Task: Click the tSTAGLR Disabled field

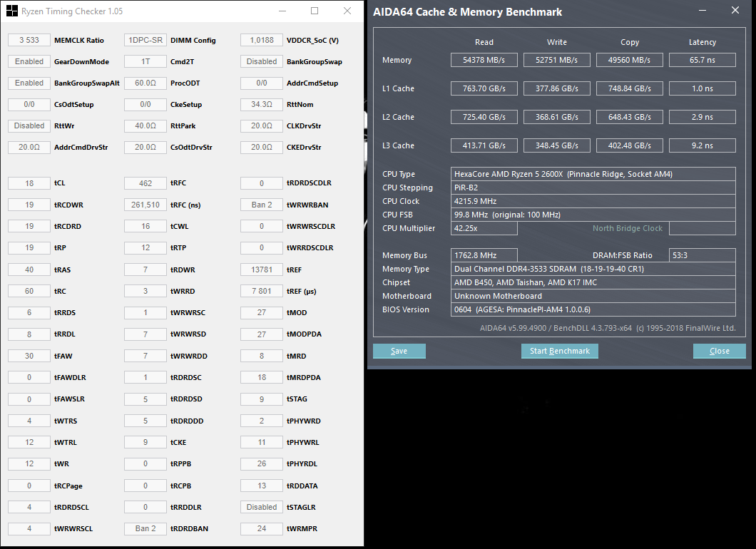Action: [261, 507]
